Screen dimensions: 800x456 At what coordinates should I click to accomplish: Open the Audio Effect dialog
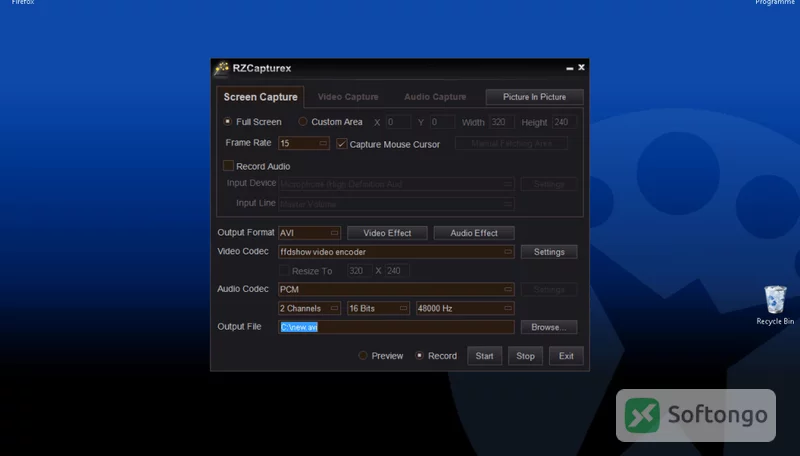tap(474, 233)
